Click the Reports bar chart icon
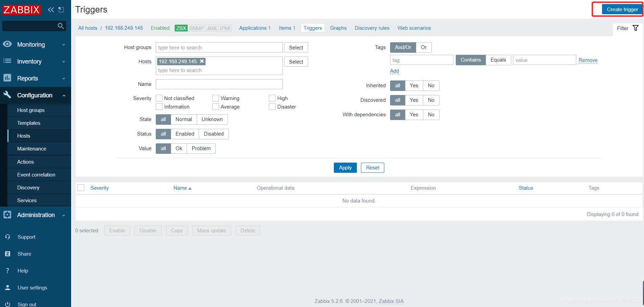 pyautogui.click(x=7, y=78)
